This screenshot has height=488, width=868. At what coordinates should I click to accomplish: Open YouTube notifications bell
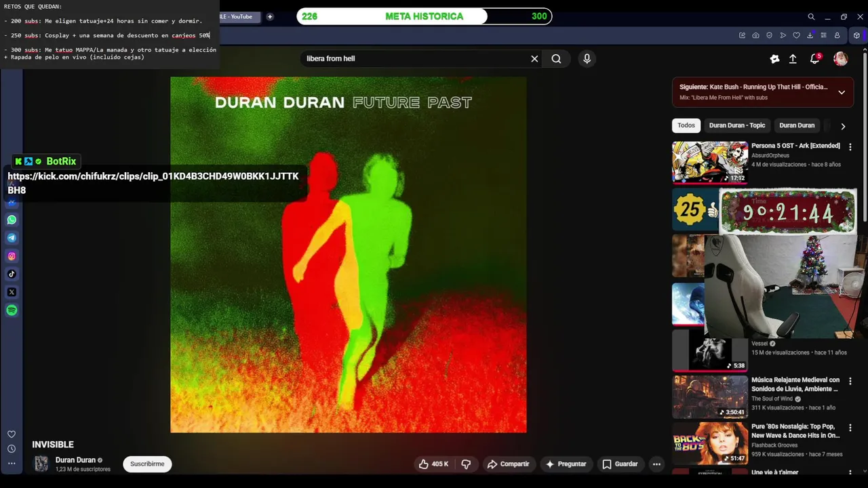pos(815,59)
